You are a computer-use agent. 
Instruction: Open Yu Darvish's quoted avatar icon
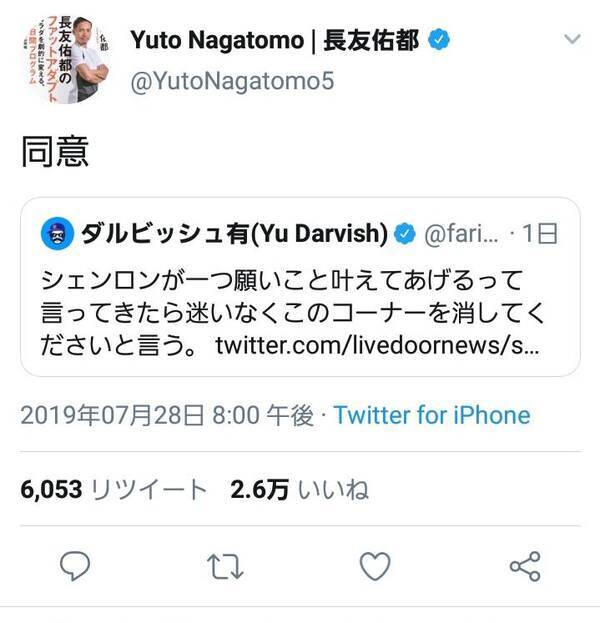[x=56, y=234]
